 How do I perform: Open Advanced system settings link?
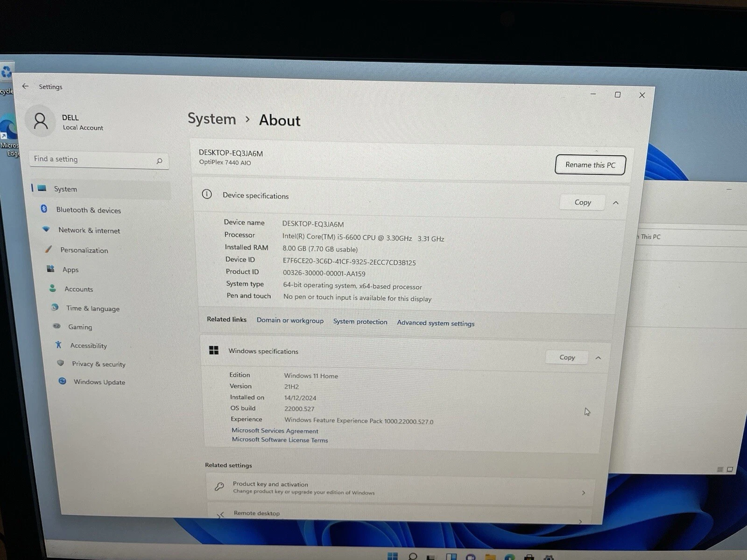pyautogui.click(x=436, y=323)
